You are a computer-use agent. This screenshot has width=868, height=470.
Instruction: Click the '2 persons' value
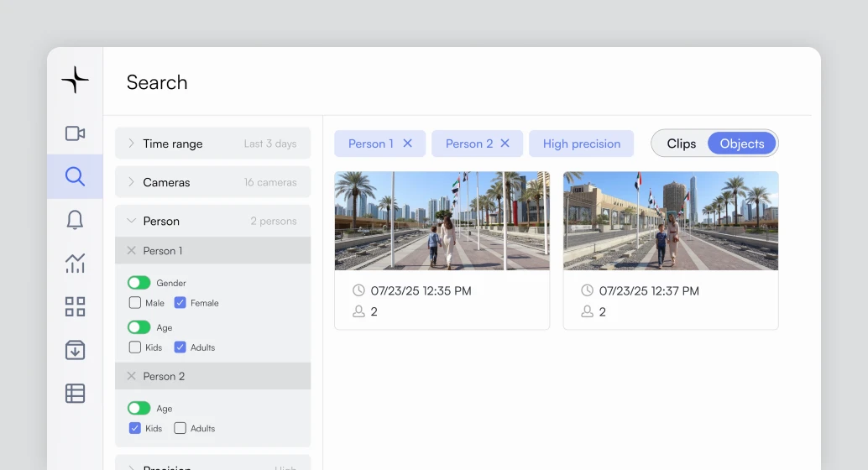point(274,221)
